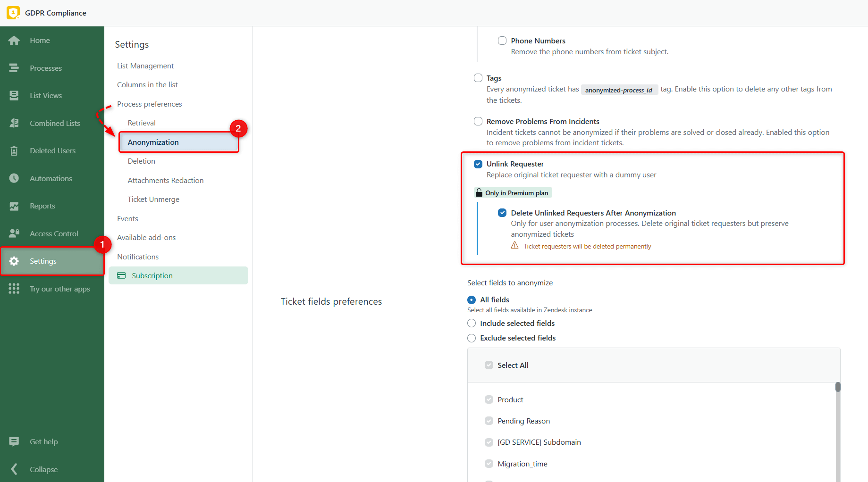Enable the Phone Numbers anonymization option
This screenshot has width=868, height=482.
pos(502,41)
